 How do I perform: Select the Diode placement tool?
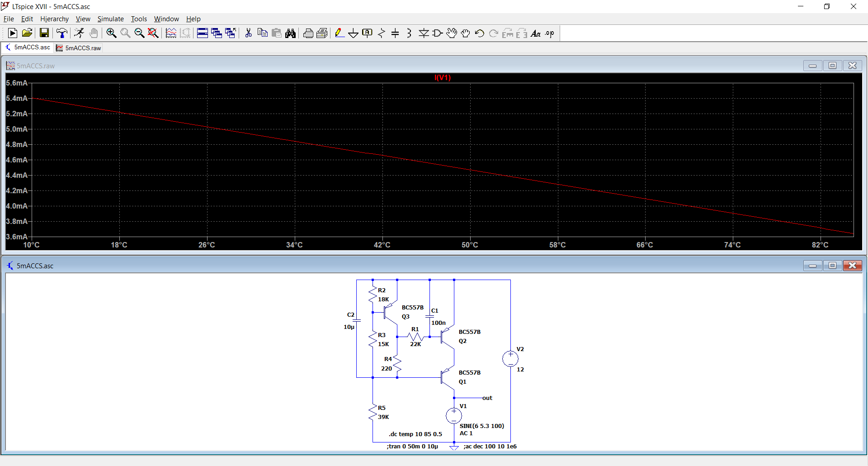(x=424, y=33)
